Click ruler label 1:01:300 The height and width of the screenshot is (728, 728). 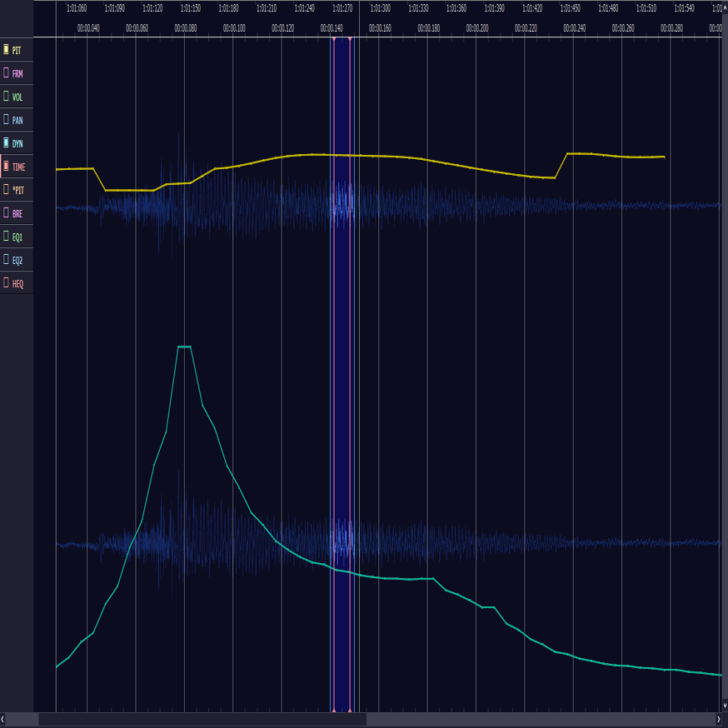381,8
